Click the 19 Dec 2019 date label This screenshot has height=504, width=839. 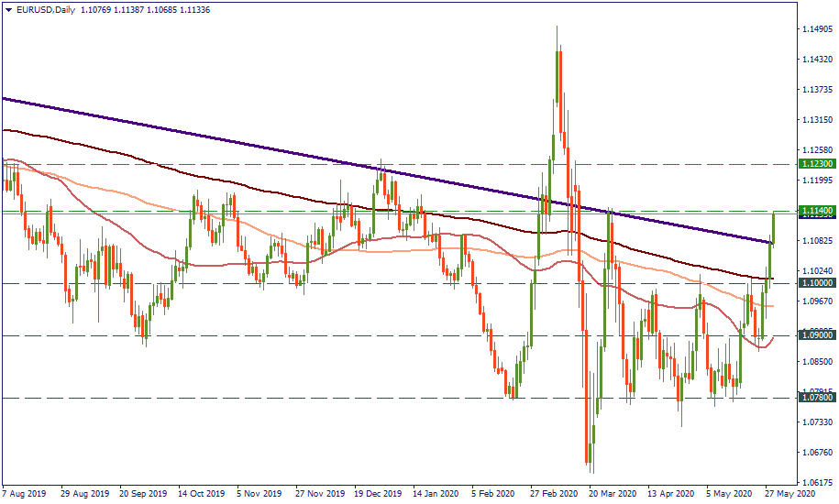pos(378,492)
